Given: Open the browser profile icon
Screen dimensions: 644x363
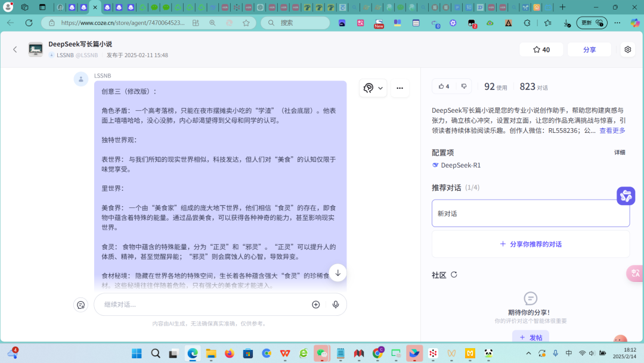Looking at the screenshot, I should (x=8, y=7).
